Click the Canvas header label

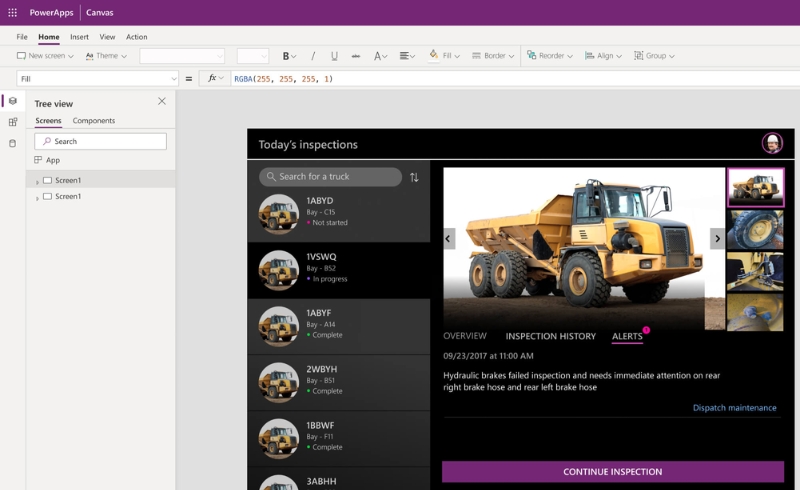[x=99, y=12]
